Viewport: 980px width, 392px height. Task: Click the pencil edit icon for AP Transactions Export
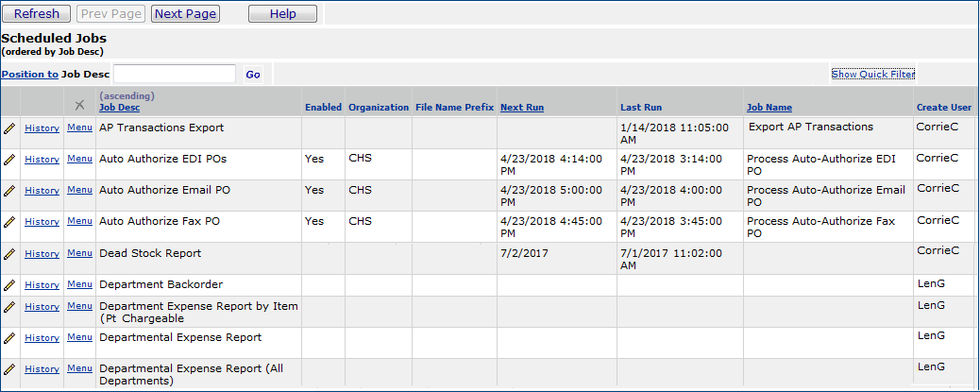[9, 128]
